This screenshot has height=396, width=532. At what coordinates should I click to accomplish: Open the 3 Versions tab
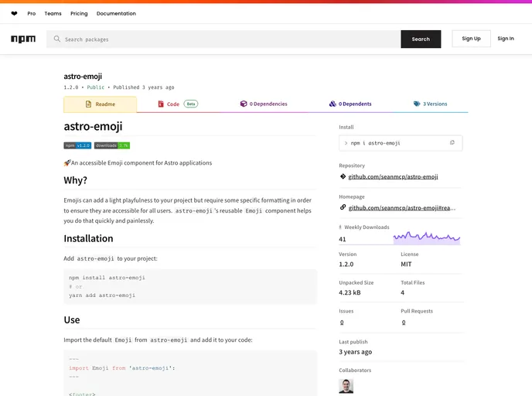430,104
